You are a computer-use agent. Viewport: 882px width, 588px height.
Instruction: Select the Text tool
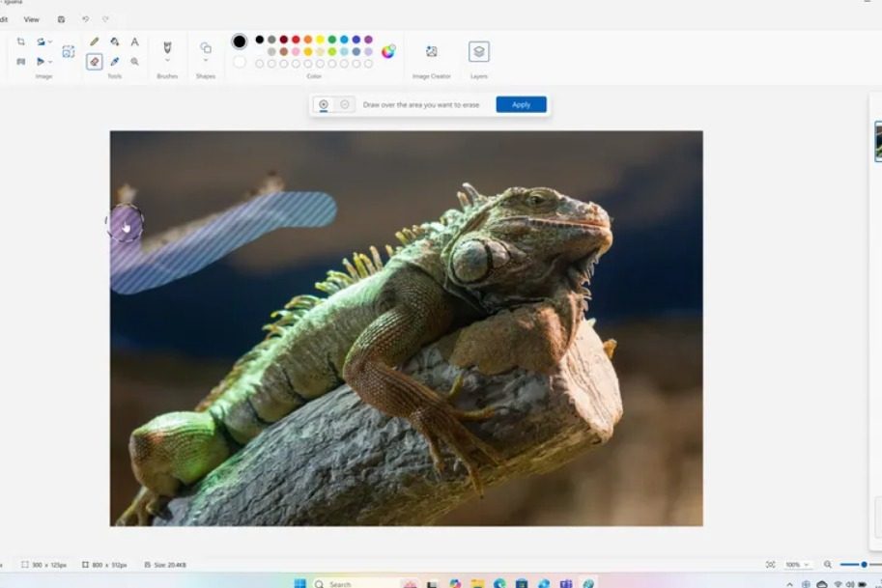click(x=134, y=42)
